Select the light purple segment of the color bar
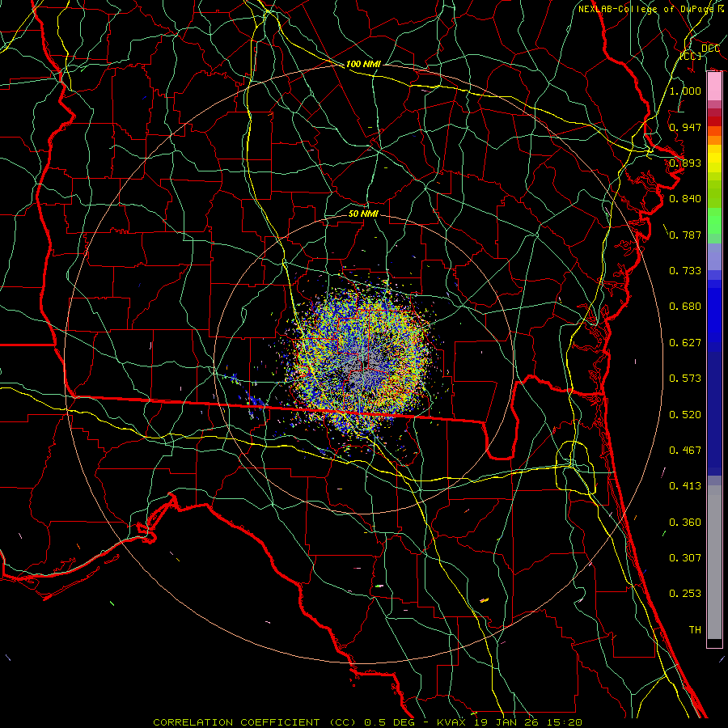The width and height of the screenshot is (728, 728). 714,257
